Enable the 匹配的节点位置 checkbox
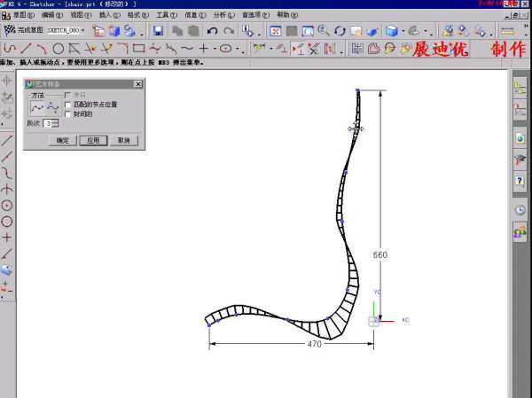 68,105
